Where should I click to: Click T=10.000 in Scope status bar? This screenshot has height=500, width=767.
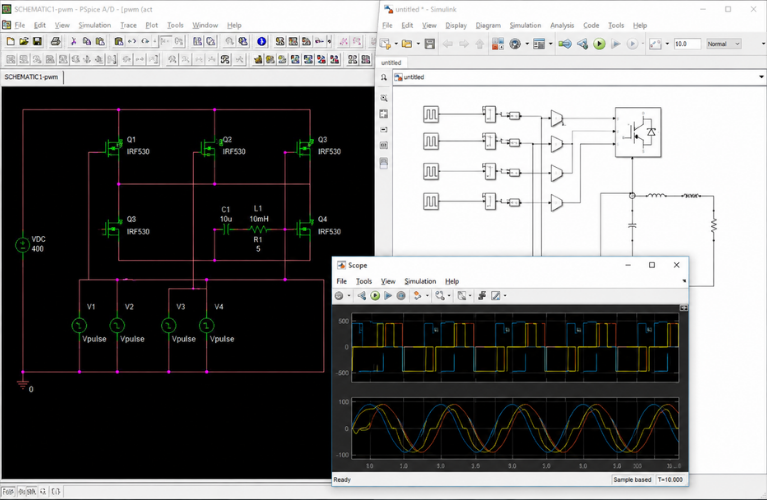click(x=670, y=479)
